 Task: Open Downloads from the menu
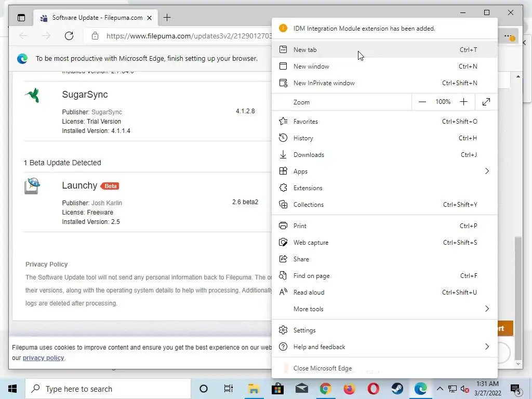(385, 154)
